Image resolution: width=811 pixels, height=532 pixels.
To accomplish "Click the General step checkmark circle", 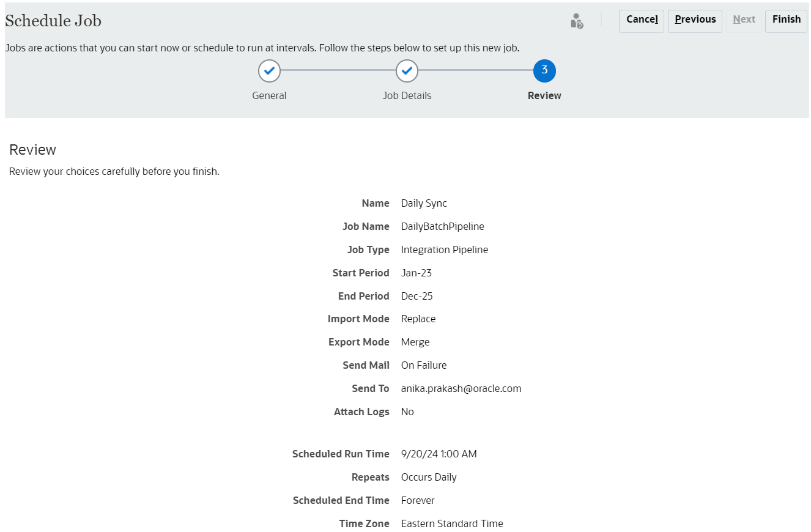I will 269,71.
